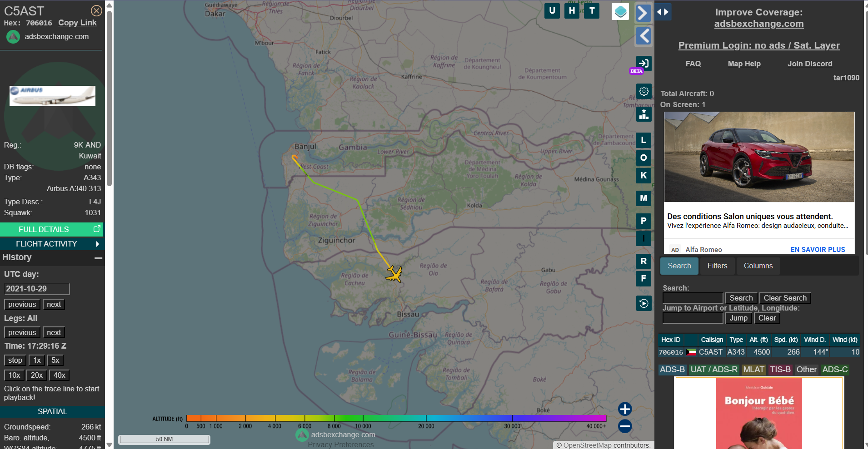Zoom out with the minus map button
Viewport: 868px width, 449px height.
click(625, 426)
